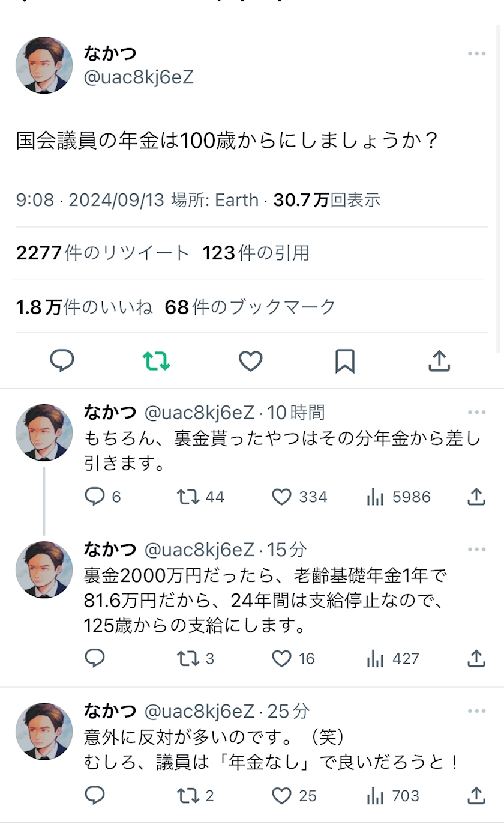Toggle the green retweet icon on the main tweet
Screen dimensions: 504x824
pos(156,361)
